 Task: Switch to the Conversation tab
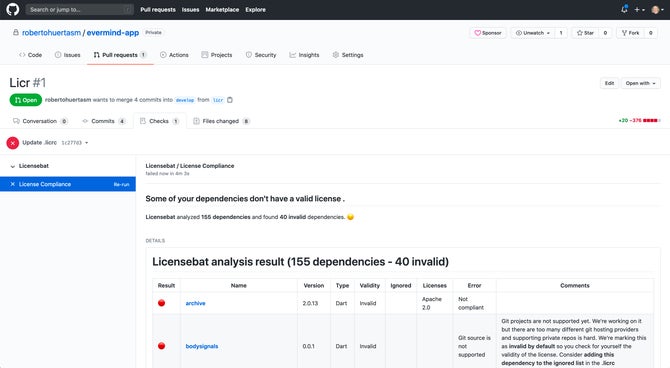pos(40,121)
